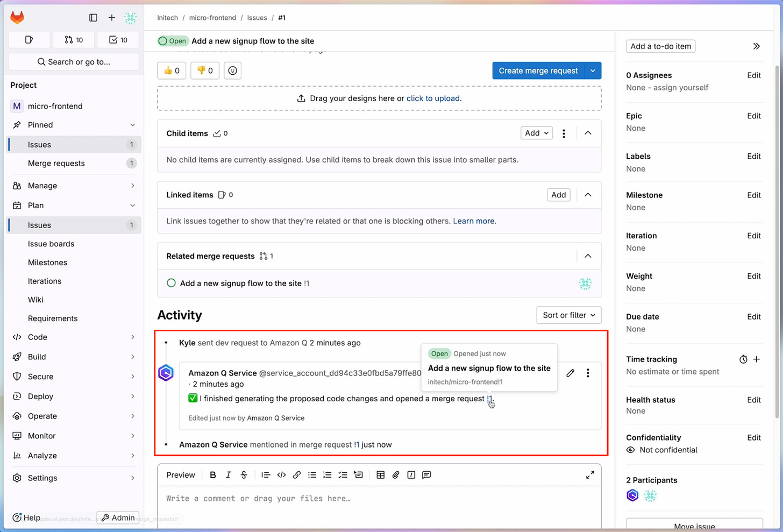Viewport: 783px width, 532px height.
Task: Insert a link in the comment editor
Action: 297,475
